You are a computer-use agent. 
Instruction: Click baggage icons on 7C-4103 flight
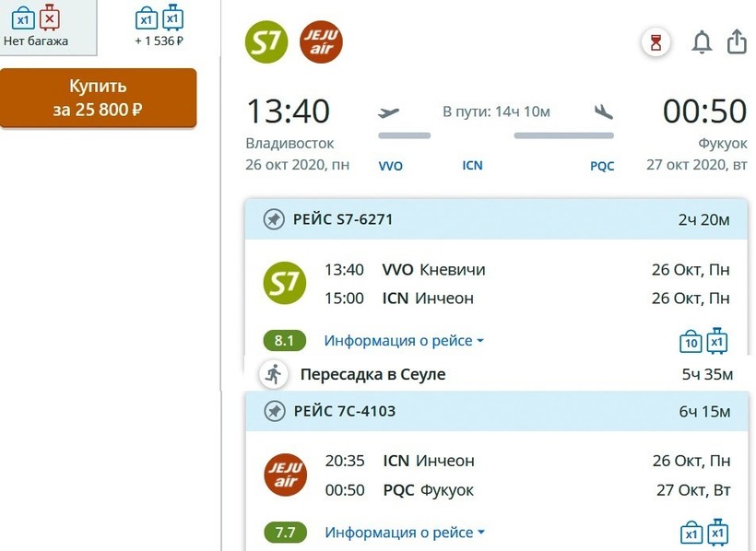704,533
